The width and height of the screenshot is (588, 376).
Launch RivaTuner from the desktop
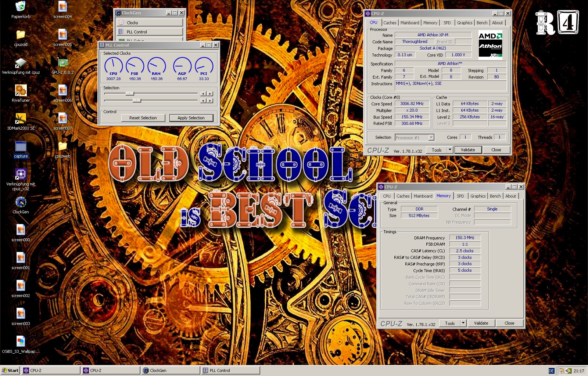click(21, 90)
